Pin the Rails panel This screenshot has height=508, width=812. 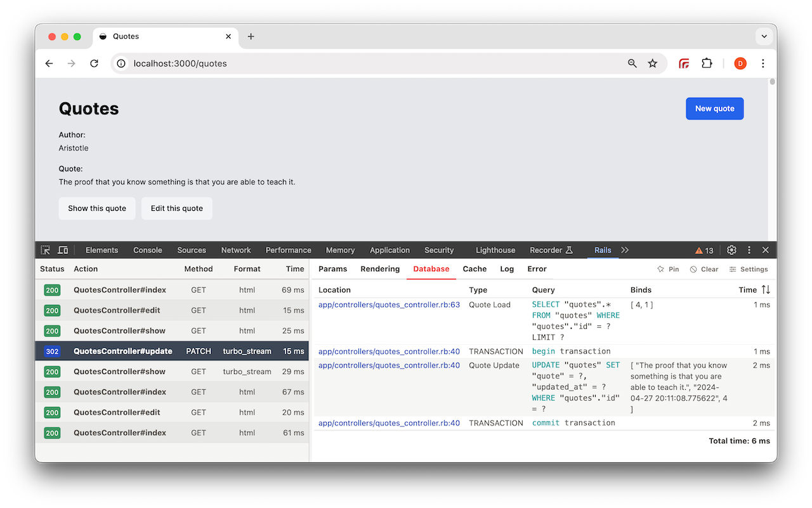[x=668, y=269]
